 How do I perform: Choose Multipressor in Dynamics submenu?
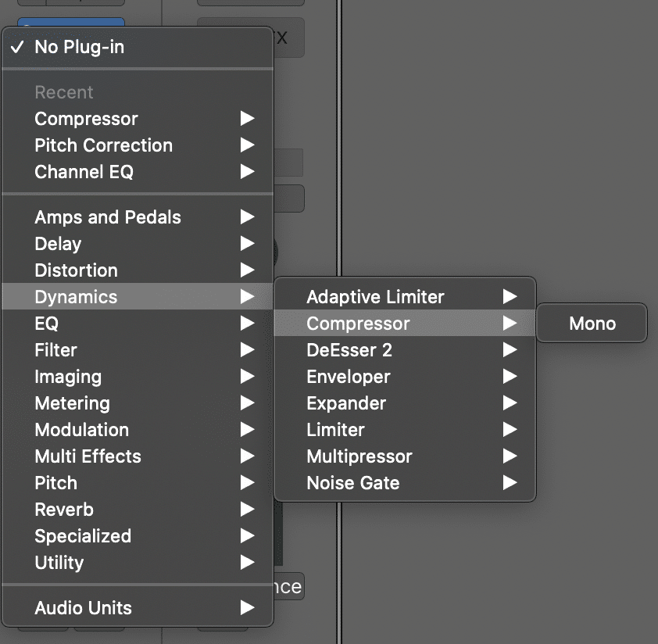point(405,456)
